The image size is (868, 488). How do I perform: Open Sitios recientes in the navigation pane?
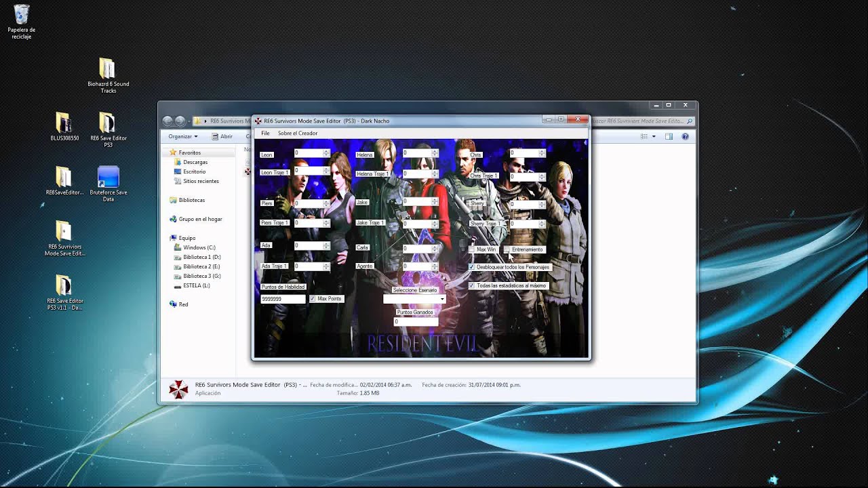[201, 181]
